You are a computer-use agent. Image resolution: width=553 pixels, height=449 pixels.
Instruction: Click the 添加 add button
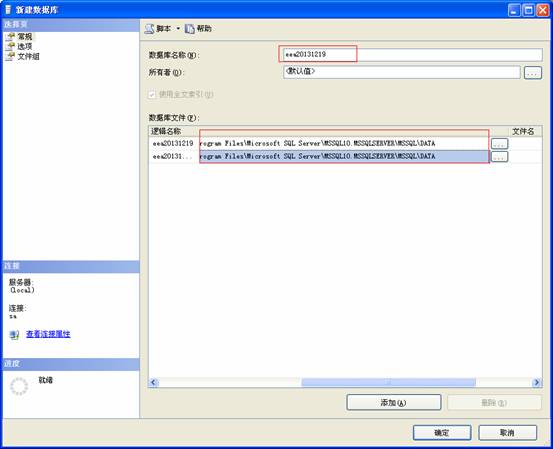pos(394,402)
